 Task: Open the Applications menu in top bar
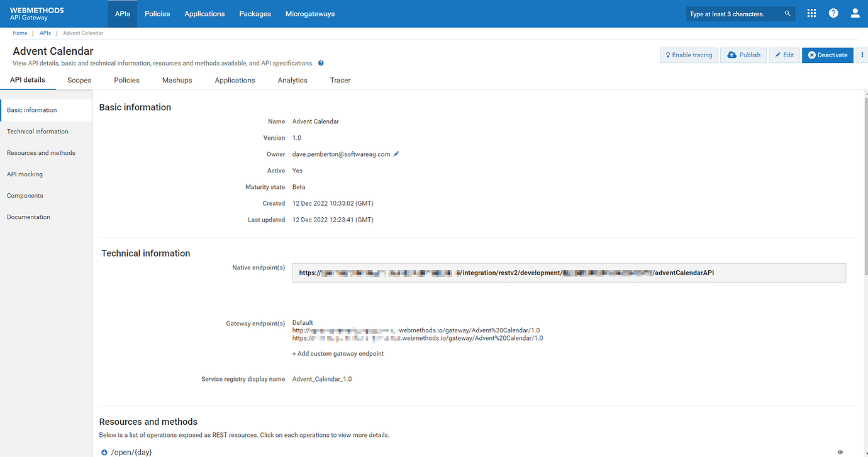204,14
